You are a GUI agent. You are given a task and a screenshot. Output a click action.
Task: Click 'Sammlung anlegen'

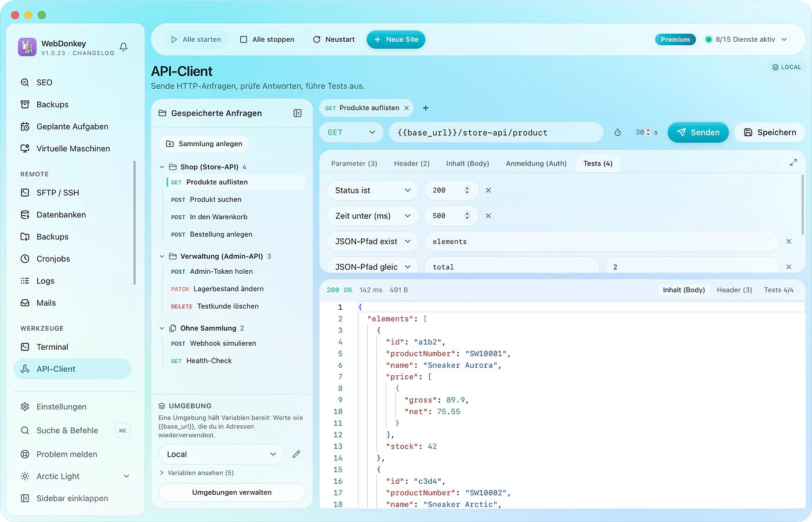[x=204, y=144]
